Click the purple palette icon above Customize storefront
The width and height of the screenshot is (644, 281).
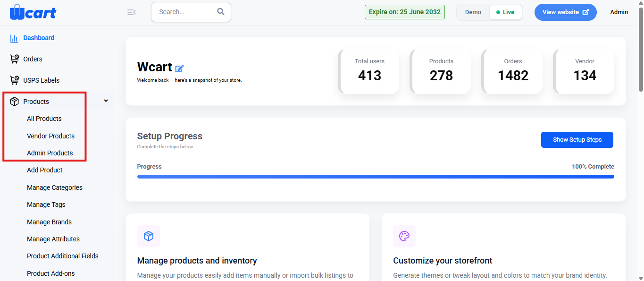[404, 236]
